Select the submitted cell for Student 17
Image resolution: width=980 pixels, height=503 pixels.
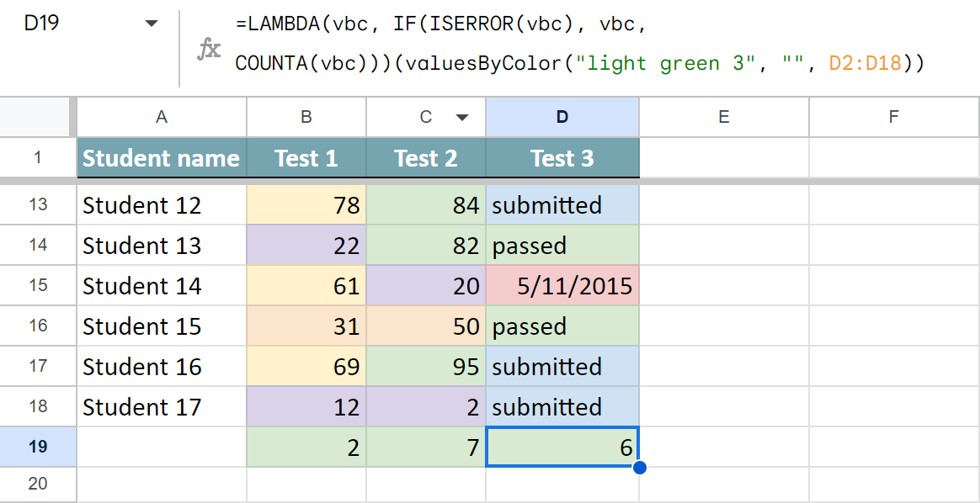[562, 406]
